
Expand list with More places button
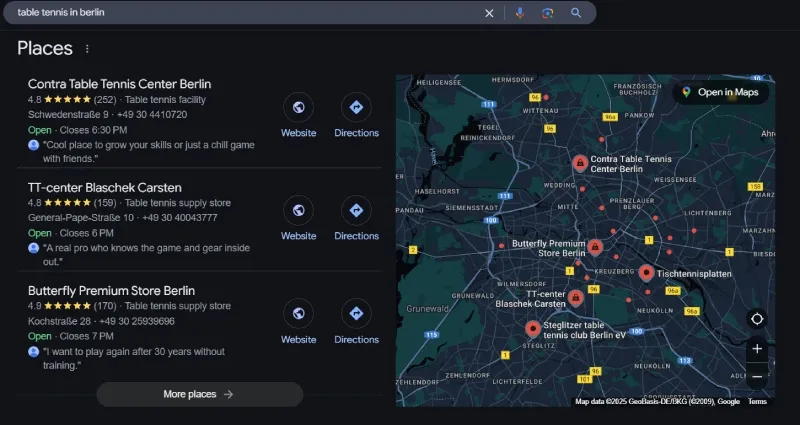tap(199, 394)
